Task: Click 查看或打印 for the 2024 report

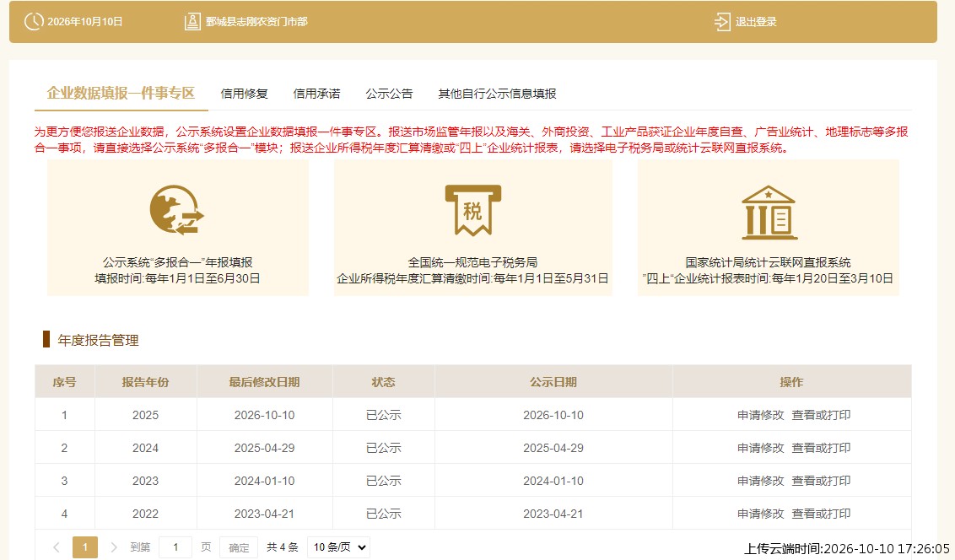Action: pos(821,448)
